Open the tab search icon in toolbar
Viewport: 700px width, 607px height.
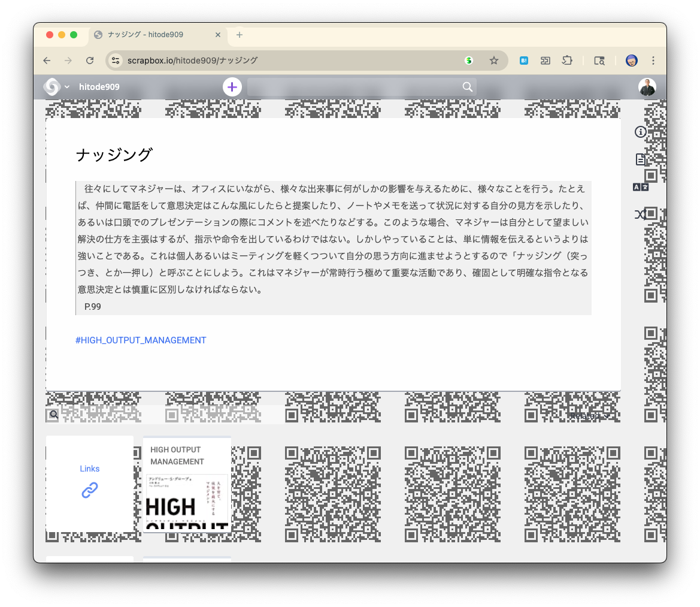[x=599, y=61]
